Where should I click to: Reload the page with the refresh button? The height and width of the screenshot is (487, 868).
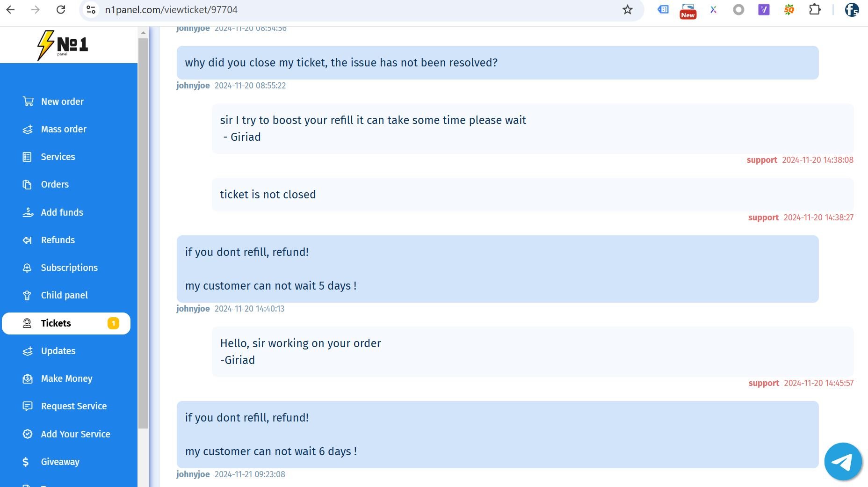[x=61, y=9]
